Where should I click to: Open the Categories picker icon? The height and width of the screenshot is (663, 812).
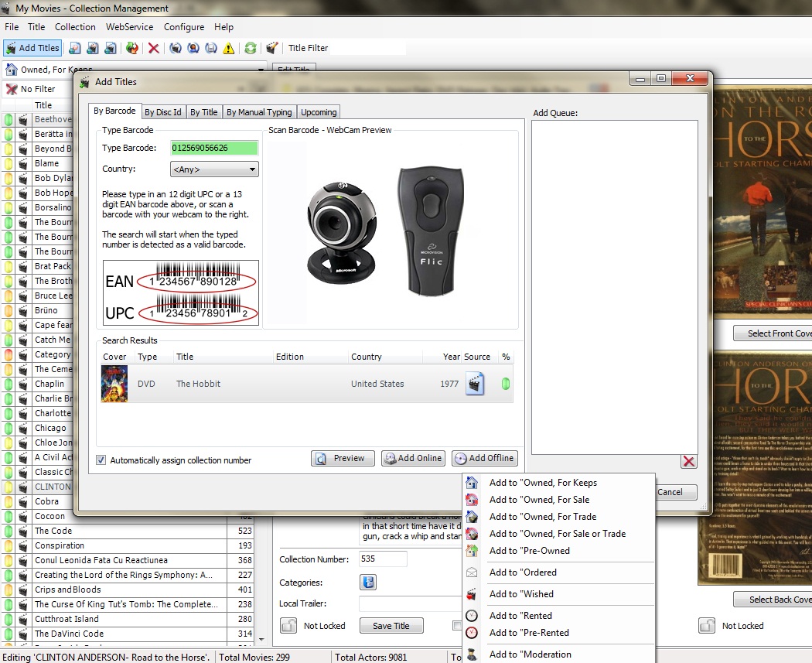(x=368, y=583)
